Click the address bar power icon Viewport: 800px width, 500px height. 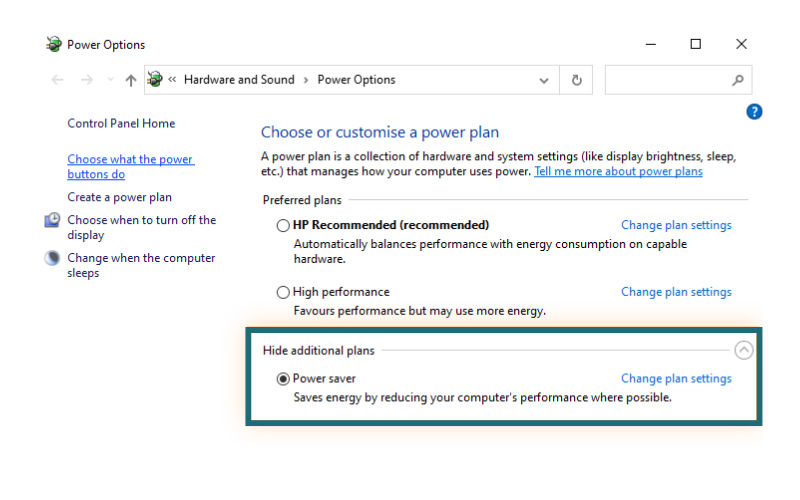click(x=155, y=80)
